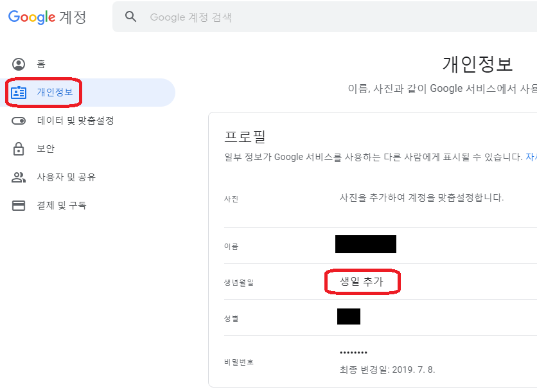The image size is (537, 392).
Task: Focus the Google 계정 검색 field
Action: pos(324,17)
